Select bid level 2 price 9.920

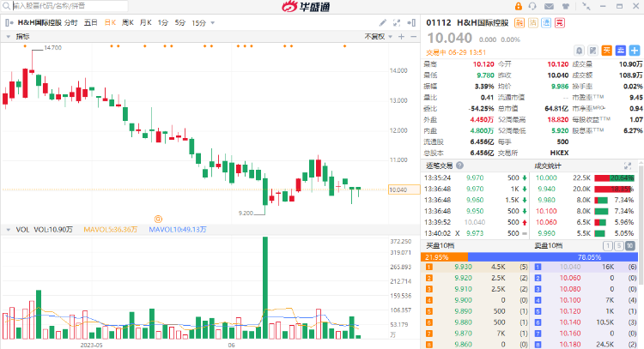463,278
